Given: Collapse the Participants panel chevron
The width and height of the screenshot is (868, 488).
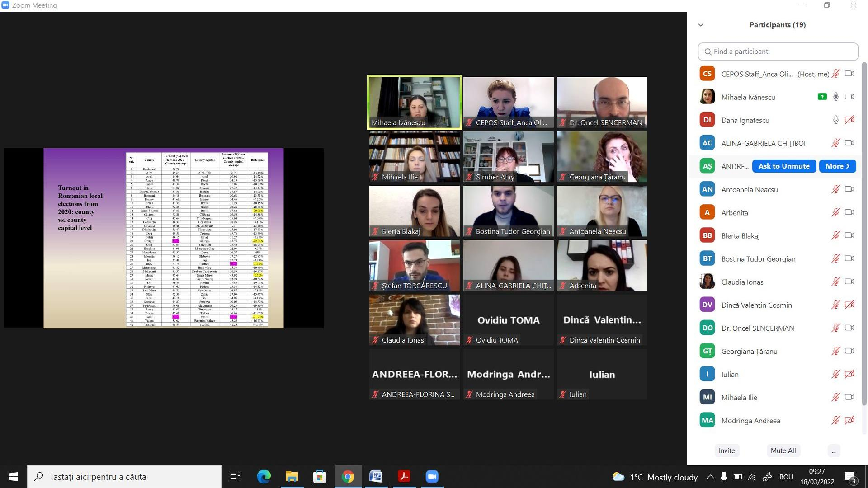Looking at the screenshot, I should click(701, 25).
